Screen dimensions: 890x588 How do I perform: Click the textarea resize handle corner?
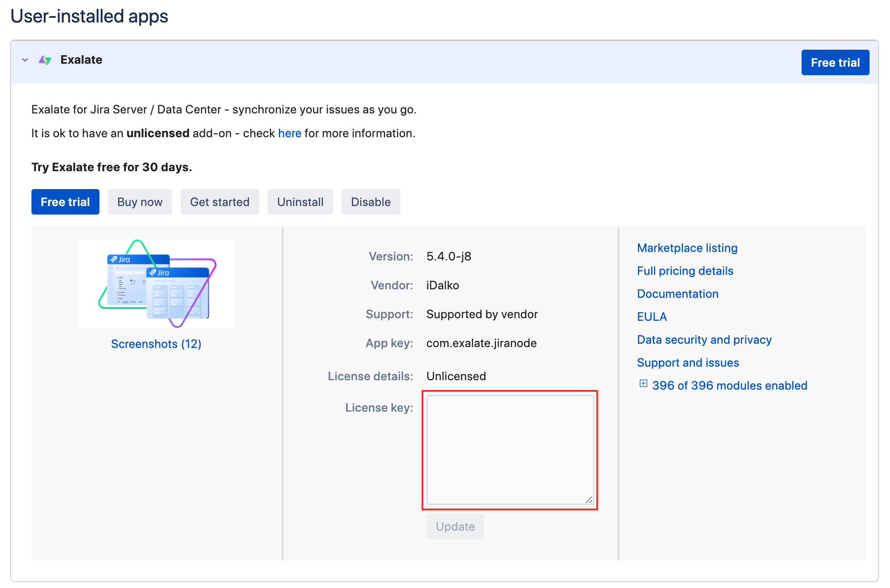tap(589, 500)
